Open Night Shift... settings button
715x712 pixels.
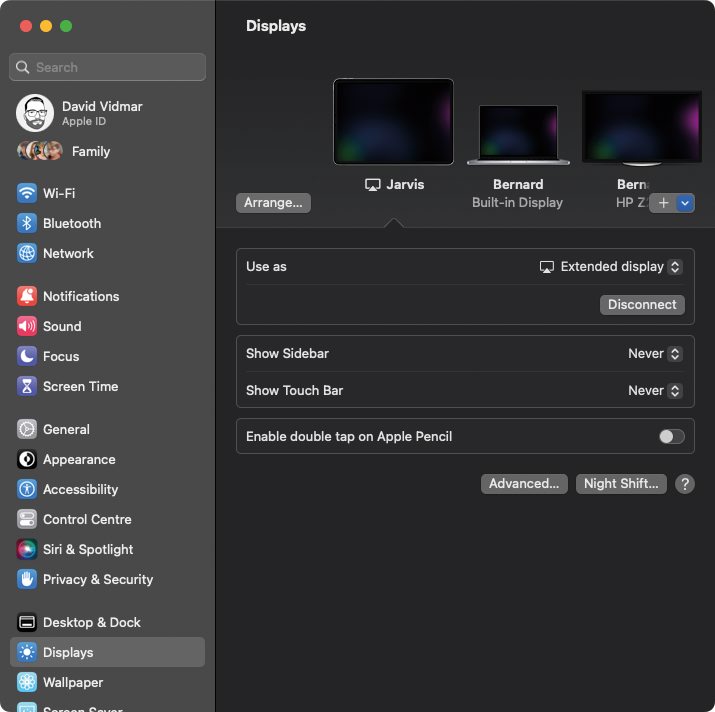click(x=621, y=483)
